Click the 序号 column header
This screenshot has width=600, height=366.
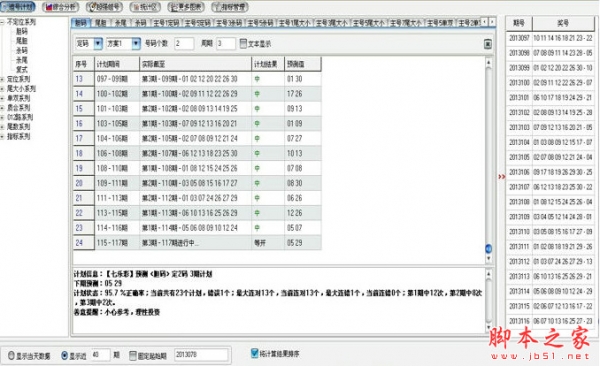coord(84,64)
